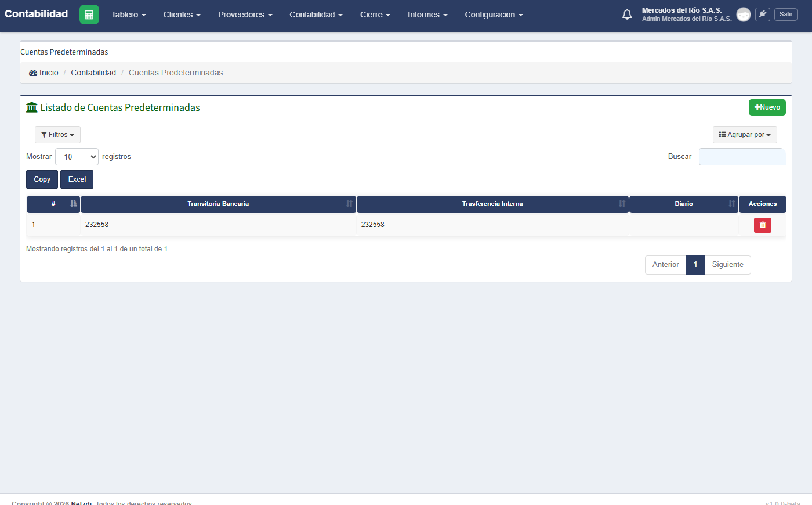Expand the Configuracion menu
812x505 pixels.
[x=494, y=15]
